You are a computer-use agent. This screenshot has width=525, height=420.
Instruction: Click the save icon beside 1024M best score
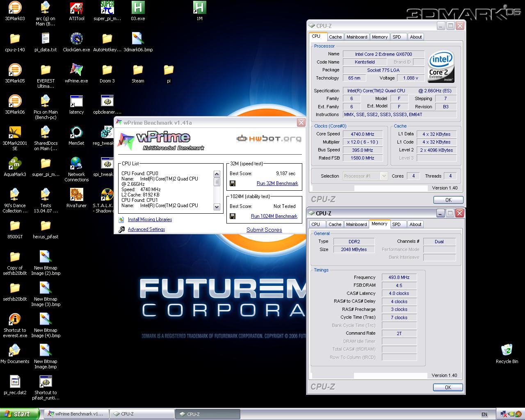click(233, 216)
